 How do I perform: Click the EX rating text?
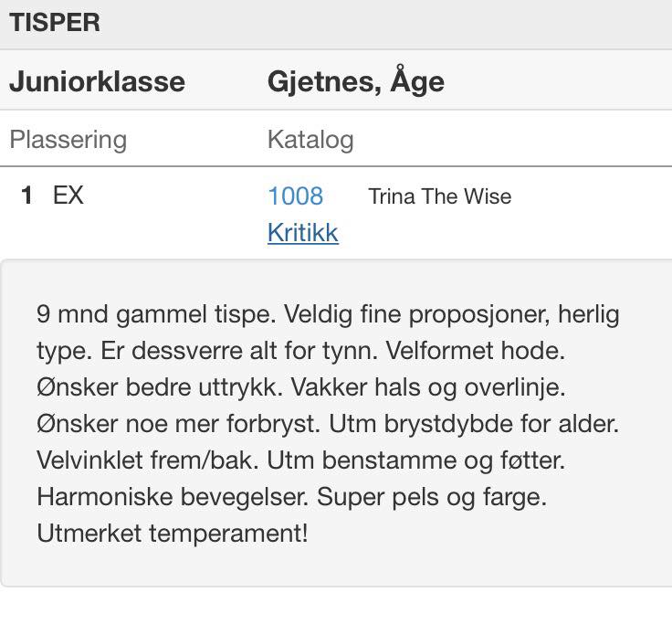click(68, 196)
